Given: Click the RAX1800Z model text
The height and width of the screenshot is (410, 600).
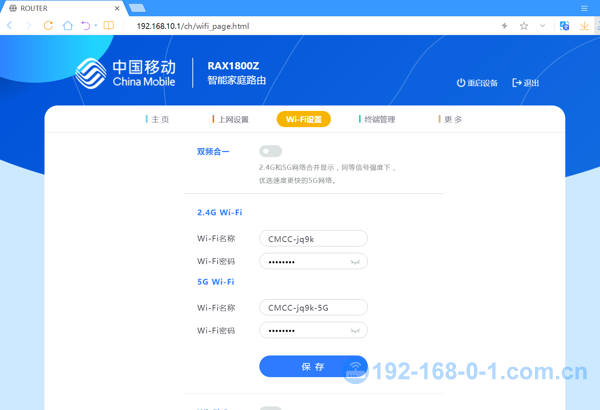Looking at the screenshot, I should pos(233,66).
